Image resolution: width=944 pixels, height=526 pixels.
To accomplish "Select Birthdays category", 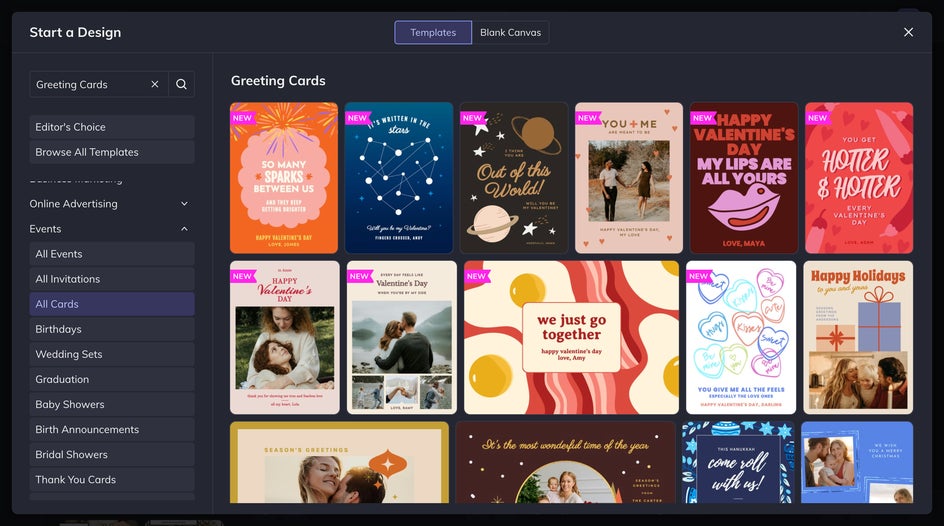I will [x=112, y=329].
